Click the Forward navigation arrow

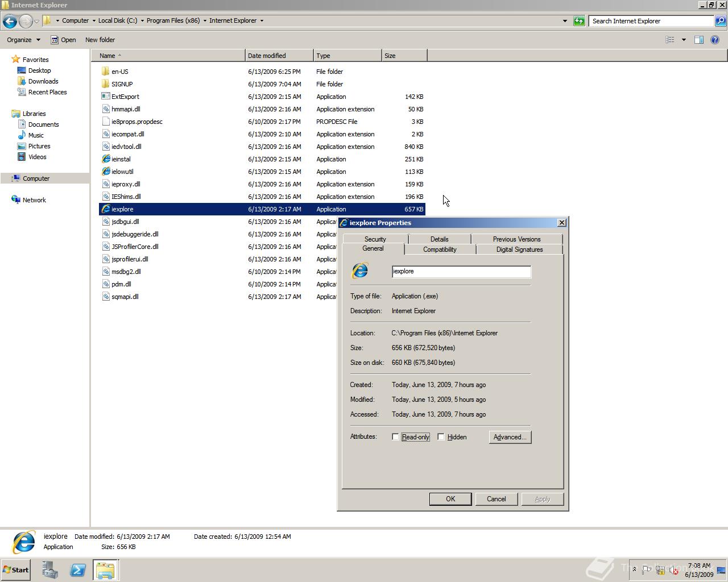[x=26, y=21]
